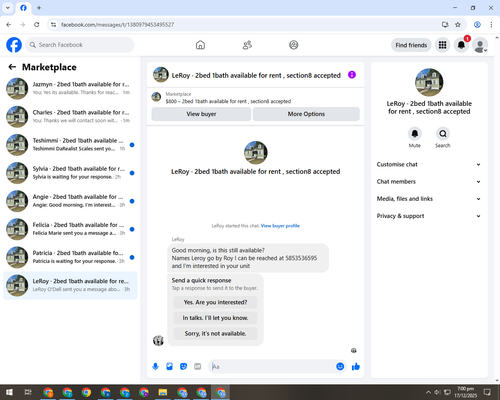Expand Media, files and links section
Image resolution: width=500 pixels, height=400 pixels.
point(429,199)
